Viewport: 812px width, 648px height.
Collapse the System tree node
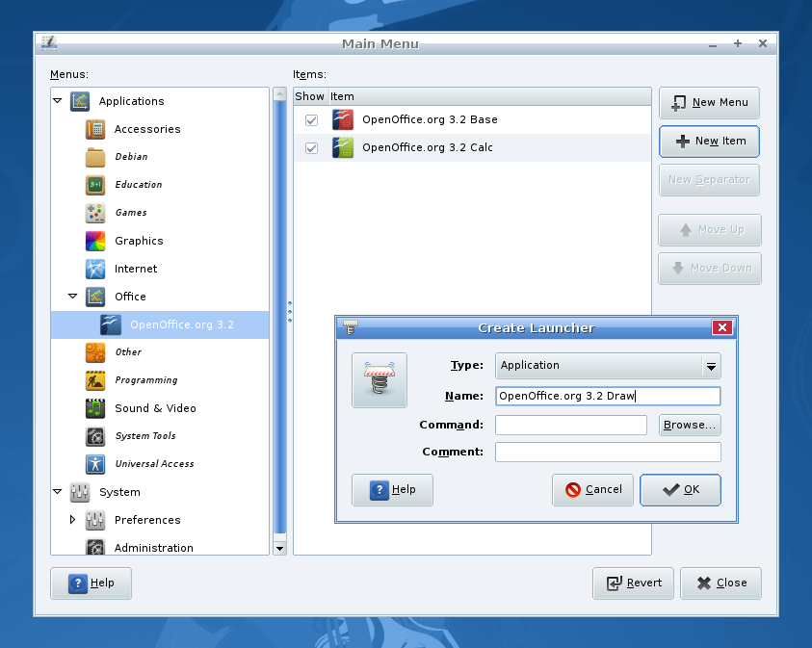pyautogui.click(x=58, y=492)
